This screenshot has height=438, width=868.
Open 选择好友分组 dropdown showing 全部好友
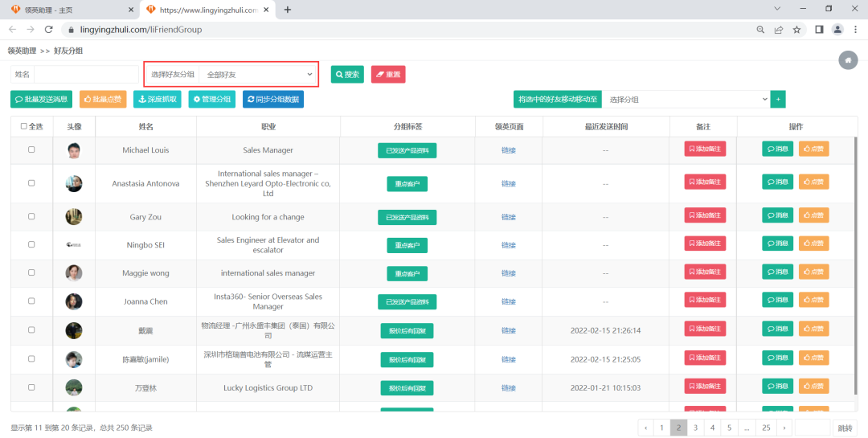(259, 74)
